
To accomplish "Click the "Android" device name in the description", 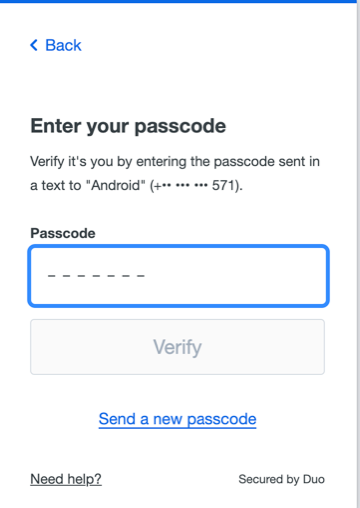I will click(116, 185).
